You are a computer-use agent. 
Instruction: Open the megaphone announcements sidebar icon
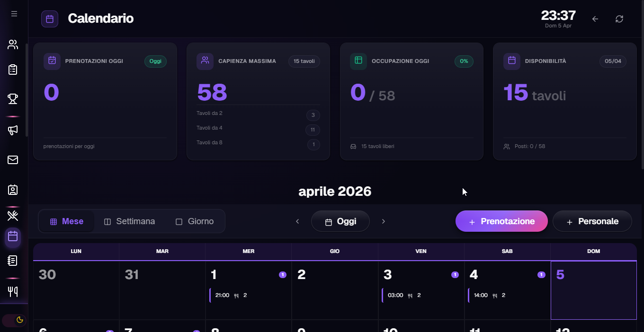pos(13,130)
